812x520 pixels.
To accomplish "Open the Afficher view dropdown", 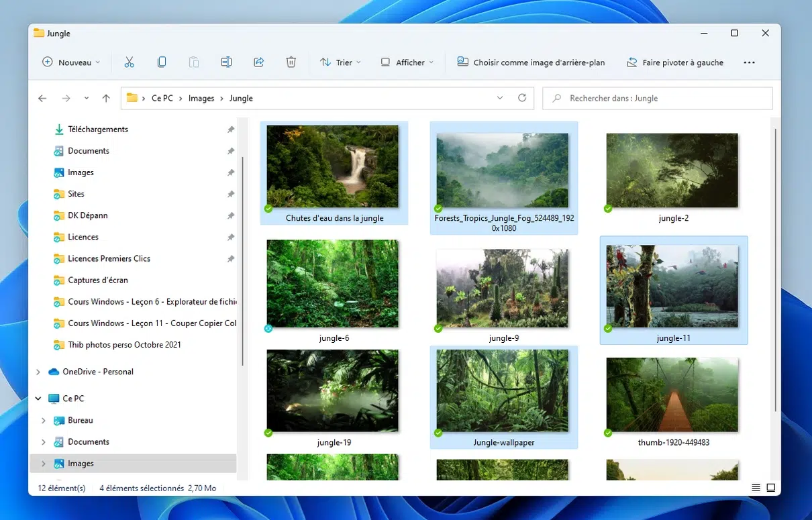I will point(407,62).
